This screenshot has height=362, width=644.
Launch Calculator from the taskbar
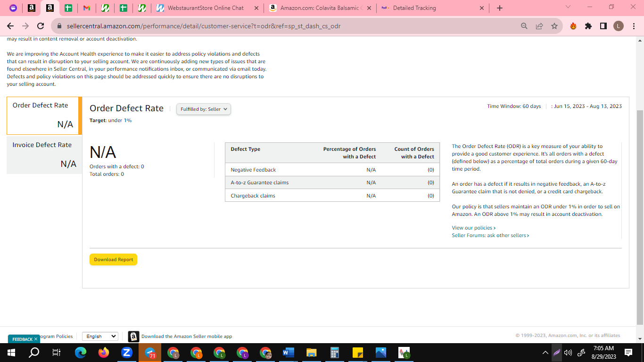point(335,352)
